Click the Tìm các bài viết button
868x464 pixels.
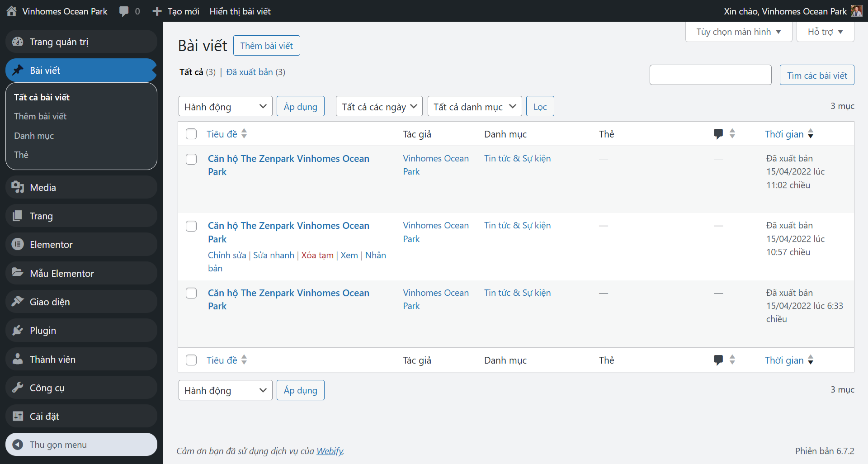[x=817, y=75]
